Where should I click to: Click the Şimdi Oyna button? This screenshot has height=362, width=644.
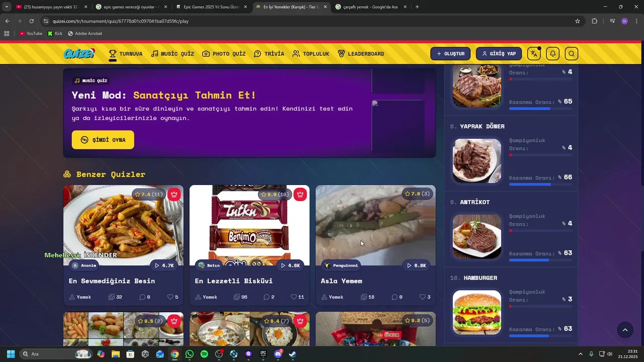(103, 140)
